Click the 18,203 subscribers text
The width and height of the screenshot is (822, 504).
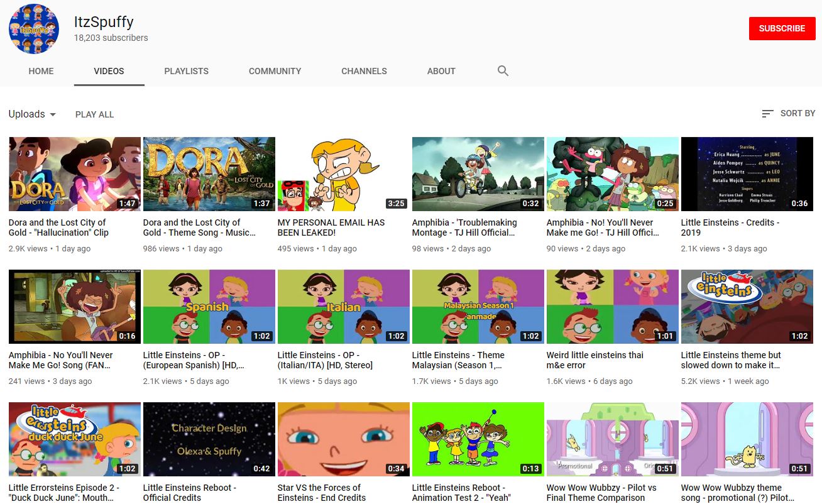(x=111, y=38)
